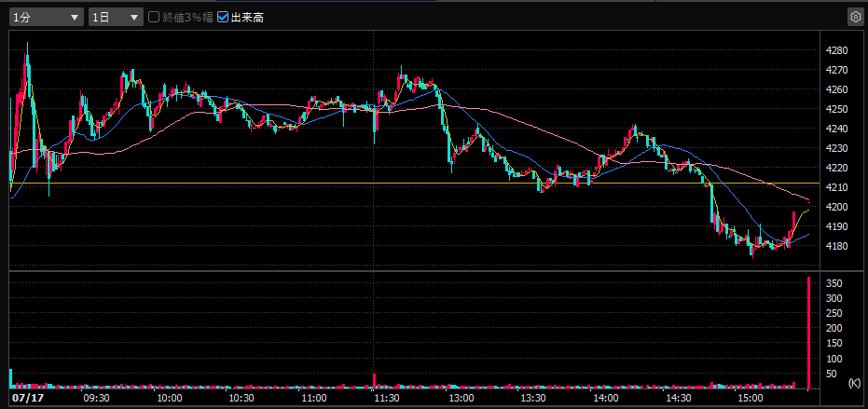Click the 150 volume axis label
Viewport: 868px width, 409px height.
coord(834,343)
